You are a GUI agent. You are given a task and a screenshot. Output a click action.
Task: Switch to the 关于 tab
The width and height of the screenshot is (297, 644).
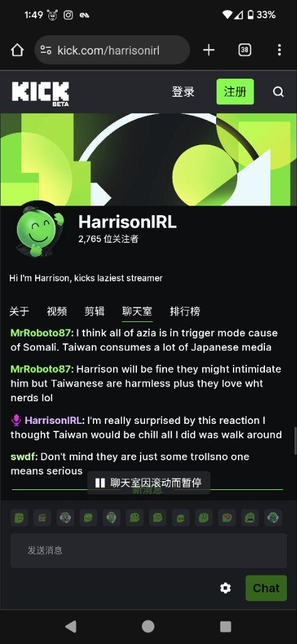pyautogui.click(x=19, y=311)
